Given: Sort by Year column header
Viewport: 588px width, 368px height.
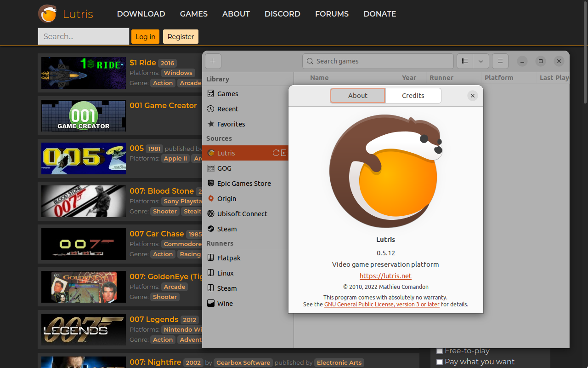Looking at the screenshot, I should click(409, 78).
